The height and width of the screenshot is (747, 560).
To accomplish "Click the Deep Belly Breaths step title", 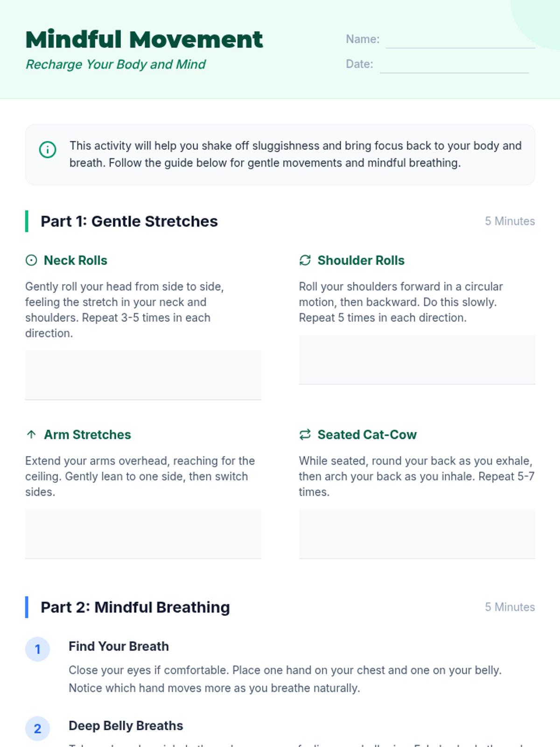I will 126,726.
